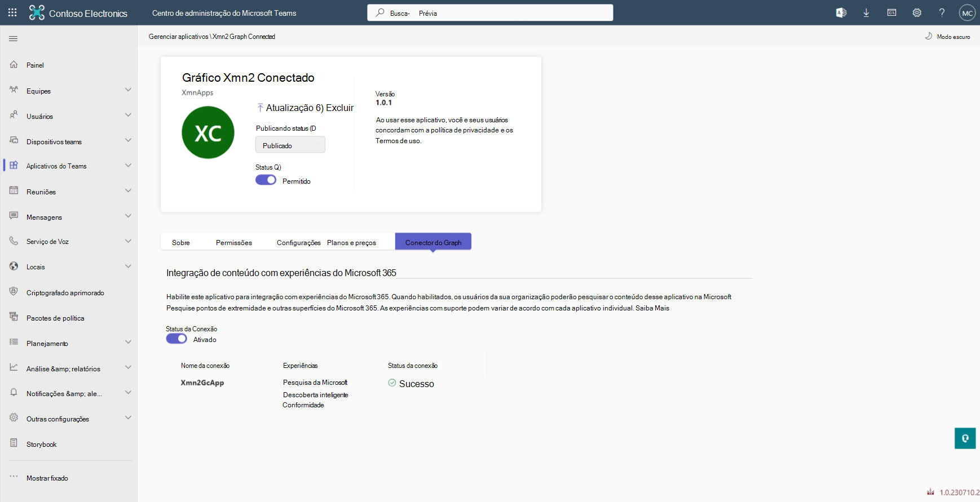This screenshot has height=502, width=980.
Task: Click the Criptografado aprimorado shield icon
Action: (x=14, y=292)
